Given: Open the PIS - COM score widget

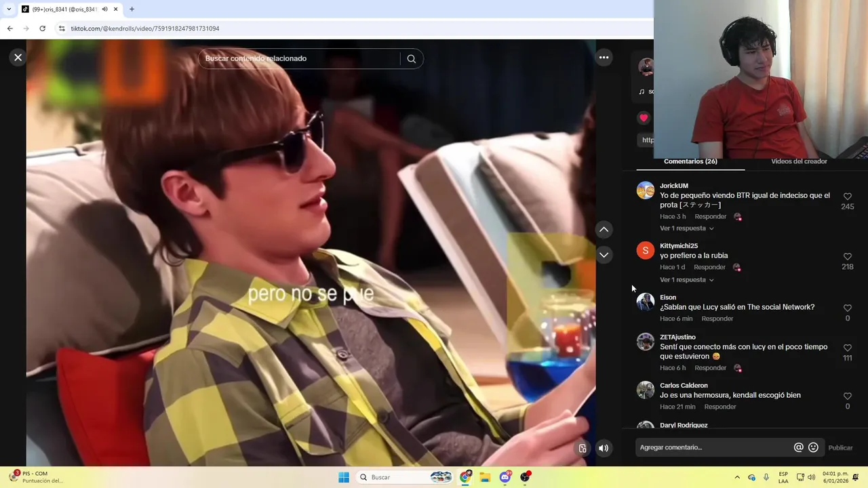Looking at the screenshot, I should pos(37,477).
